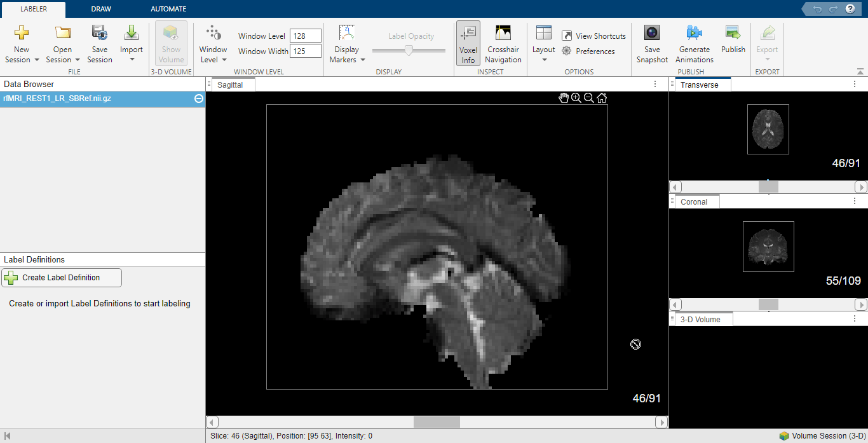Switch to the DRAW ribbon tab
The height and width of the screenshot is (443, 868).
(x=100, y=9)
